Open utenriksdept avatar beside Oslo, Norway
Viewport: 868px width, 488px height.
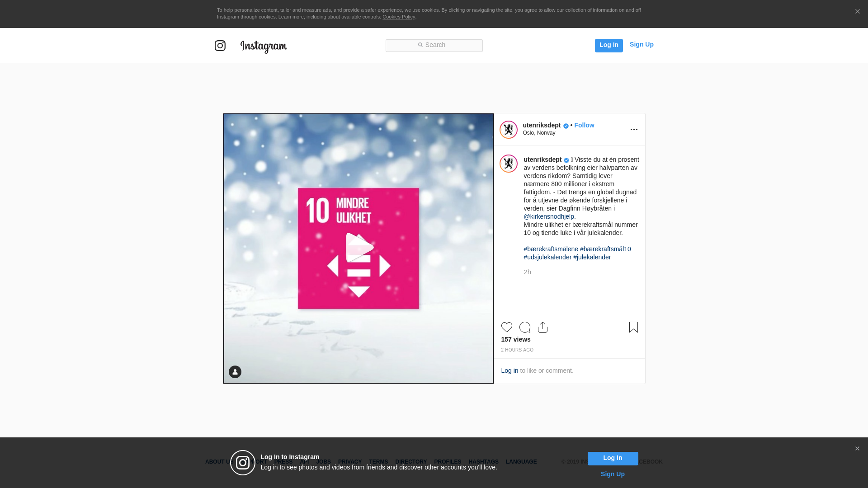(x=509, y=130)
